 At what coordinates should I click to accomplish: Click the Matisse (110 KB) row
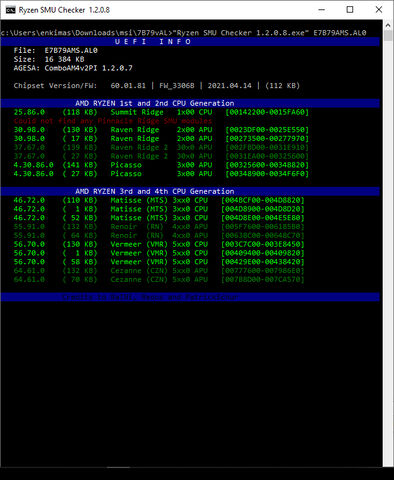159,200
